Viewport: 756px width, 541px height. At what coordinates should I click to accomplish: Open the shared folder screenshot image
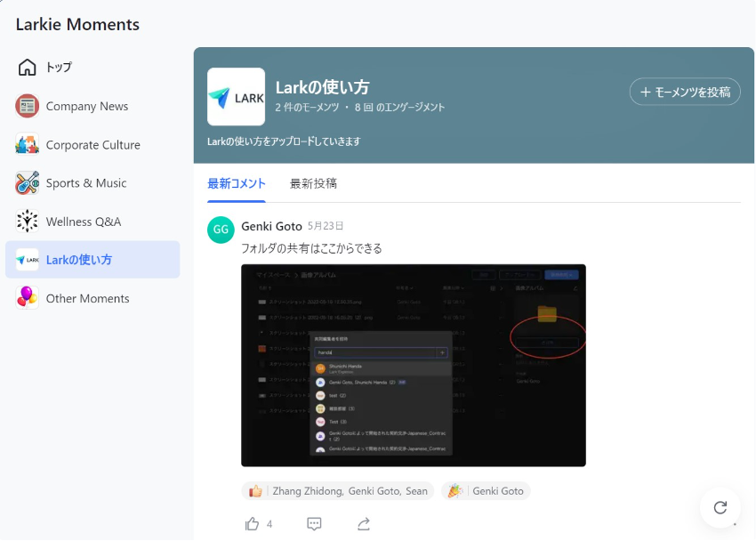(x=414, y=365)
